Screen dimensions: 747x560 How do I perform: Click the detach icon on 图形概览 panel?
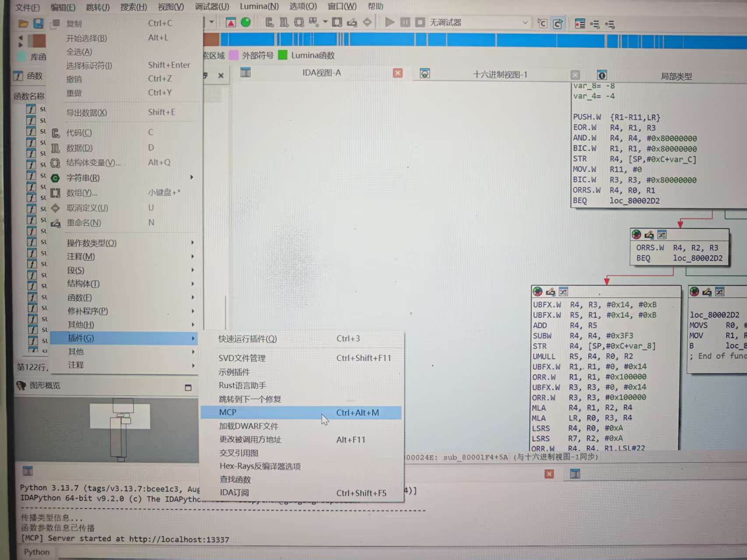coord(188,387)
